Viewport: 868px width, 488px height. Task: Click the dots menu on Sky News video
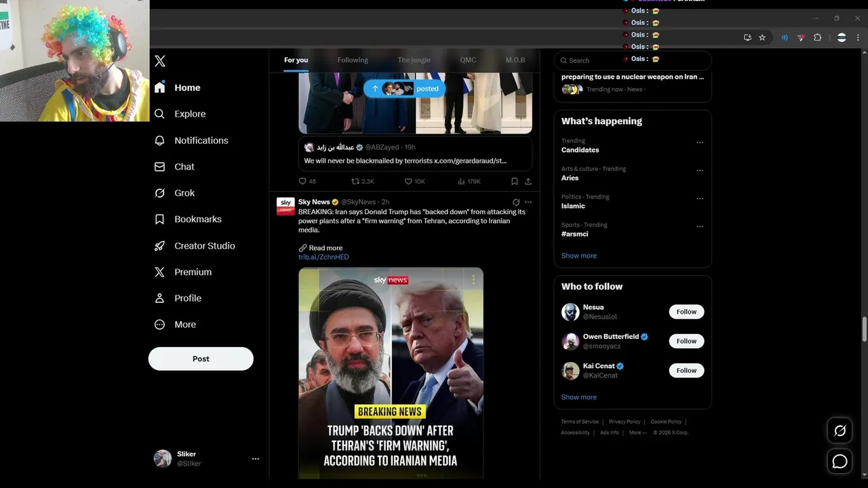click(473, 279)
